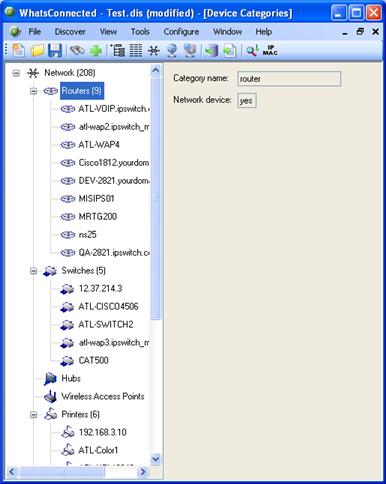
Task: Open a file with the folder icon
Action: 37,51
